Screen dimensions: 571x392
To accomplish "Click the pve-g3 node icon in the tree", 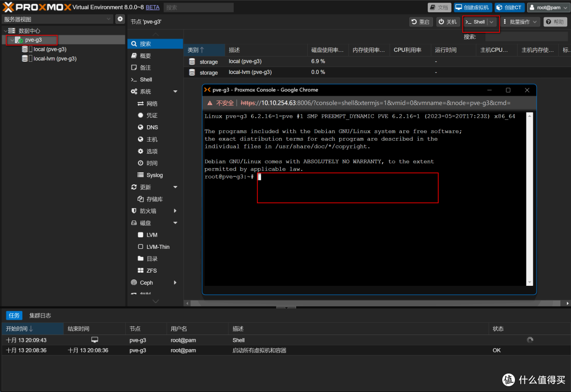I will pos(19,40).
